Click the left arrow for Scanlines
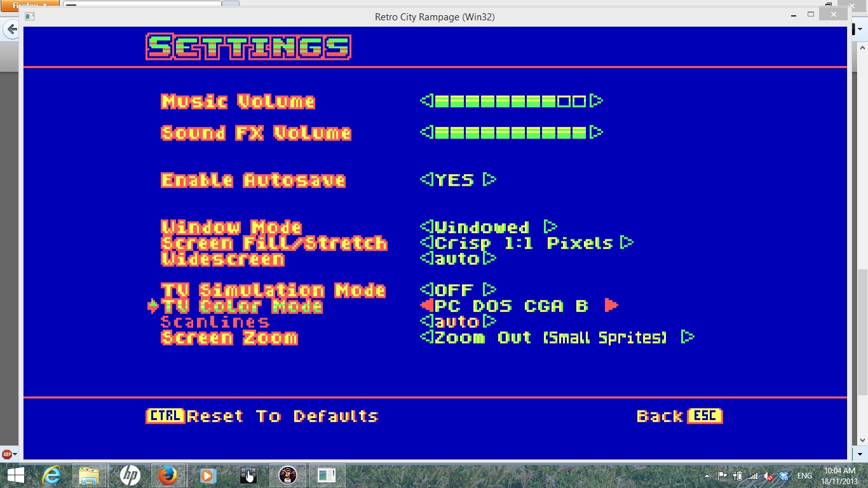This screenshot has height=488, width=868. [x=426, y=322]
